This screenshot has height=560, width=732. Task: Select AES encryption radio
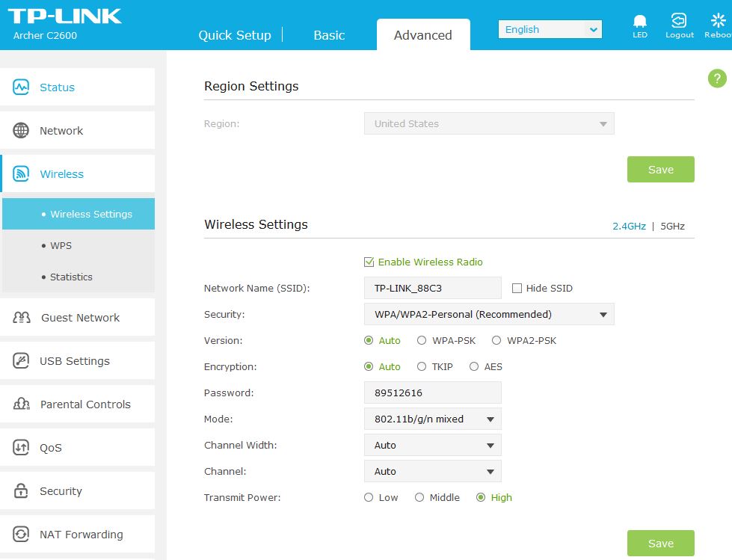[474, 366]
